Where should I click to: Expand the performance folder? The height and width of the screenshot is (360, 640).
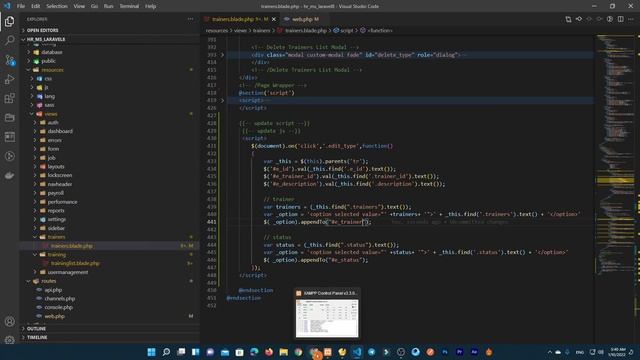[x=62, y=202]
